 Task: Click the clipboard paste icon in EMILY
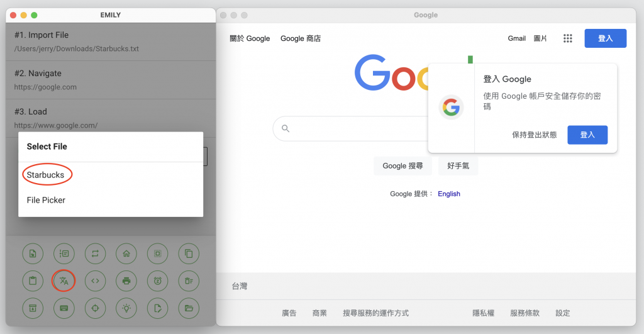(33, 281)
